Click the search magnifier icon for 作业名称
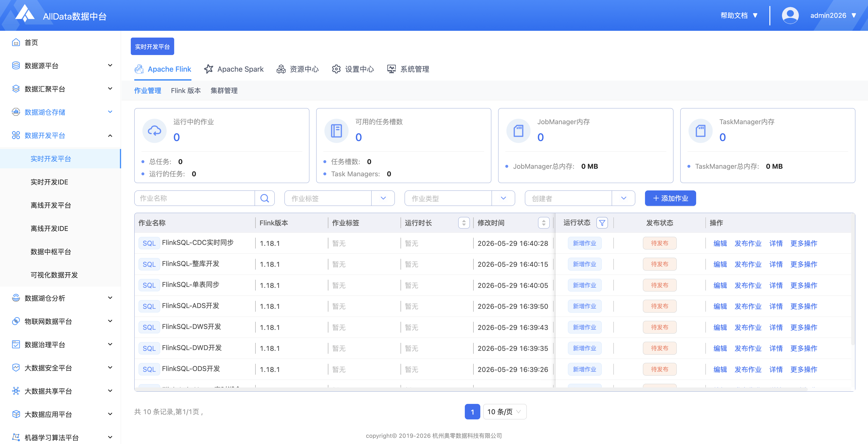 pyautogui.click(x=264, y=198)
